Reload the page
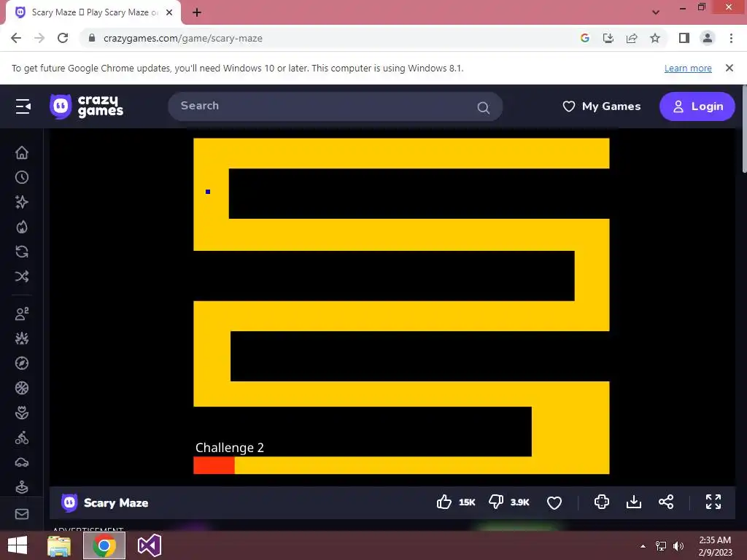The image size is (747, 560). pyautogui.click(x=63, y=38)
